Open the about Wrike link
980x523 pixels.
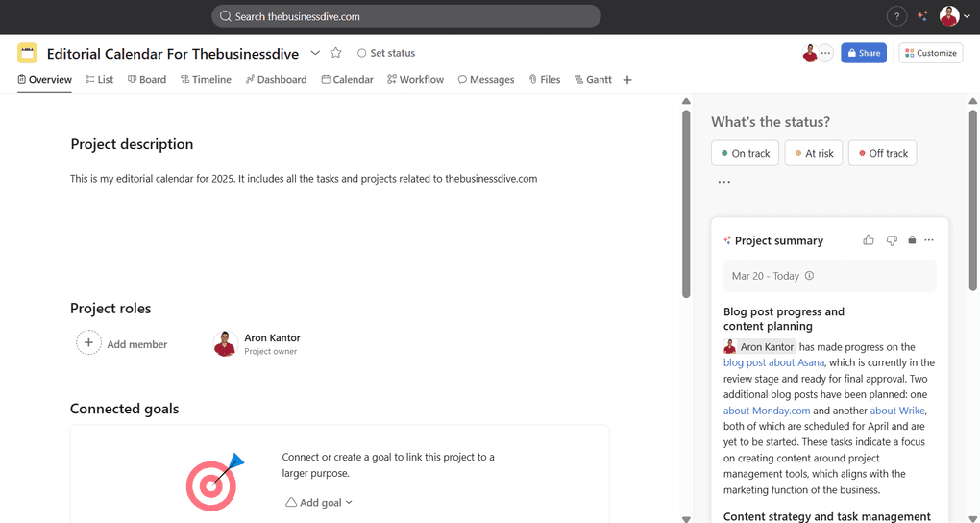pos(897,411)
